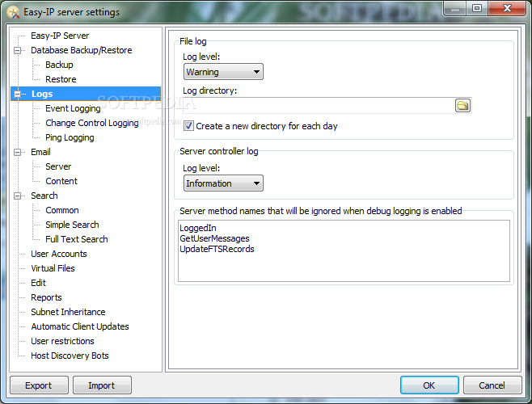Open the Backup settings page
532x404 pixels.
point(59,65)
